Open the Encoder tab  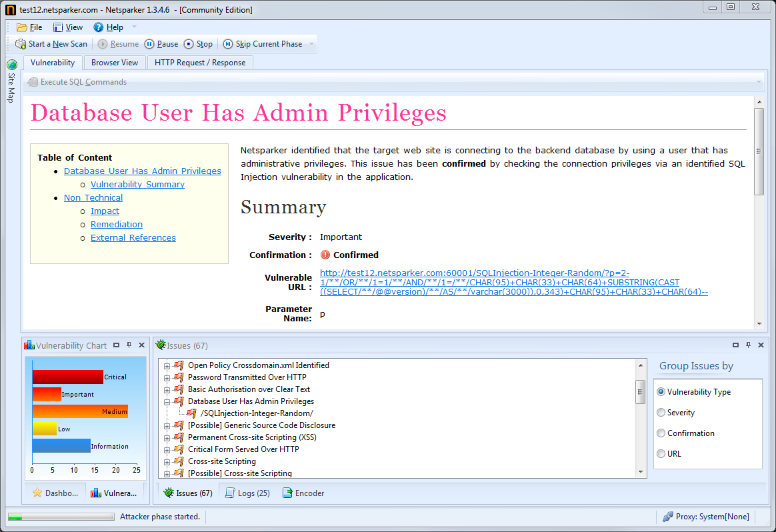(303, 493)
